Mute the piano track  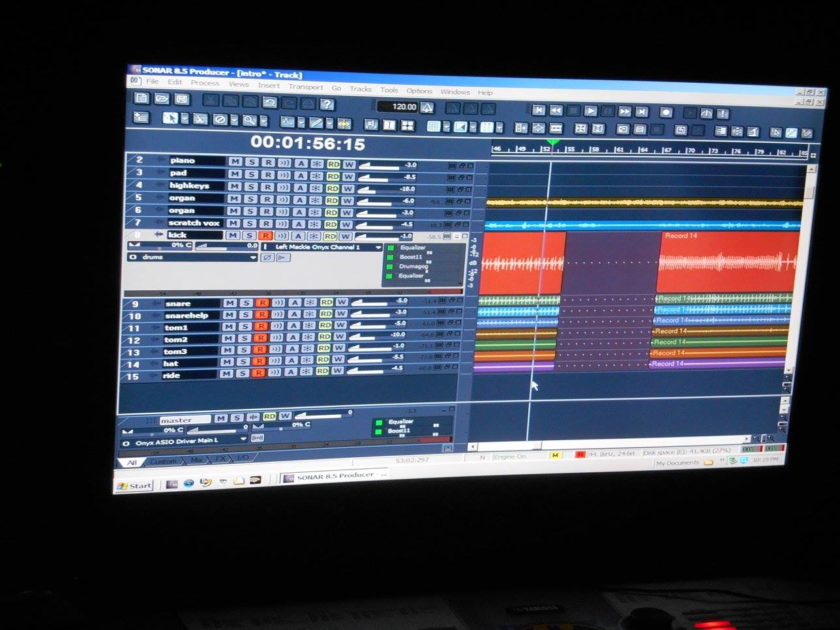[x=235, y=162]
